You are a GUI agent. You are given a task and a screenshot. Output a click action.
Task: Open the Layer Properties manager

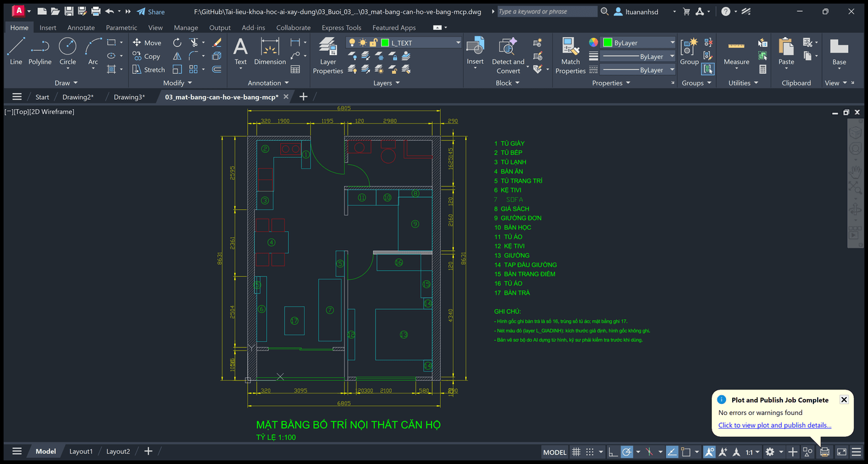tap(328, 56)
